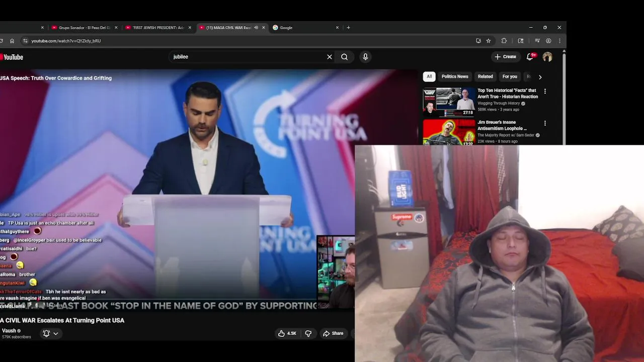Open Vlogging Through History channel
Viewport: 644px width, 362px height.
pyautogui.click(x=499, y=103)
